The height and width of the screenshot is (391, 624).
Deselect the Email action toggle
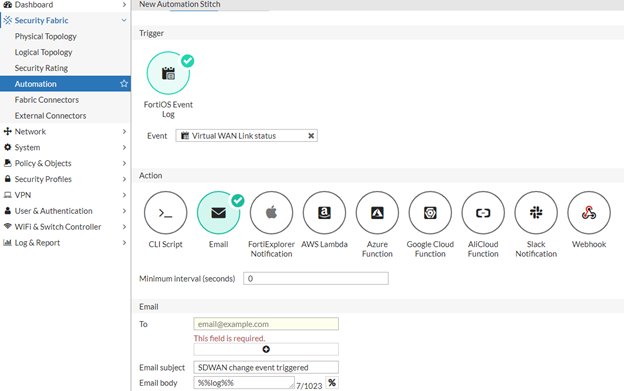(x=218, y=213)
